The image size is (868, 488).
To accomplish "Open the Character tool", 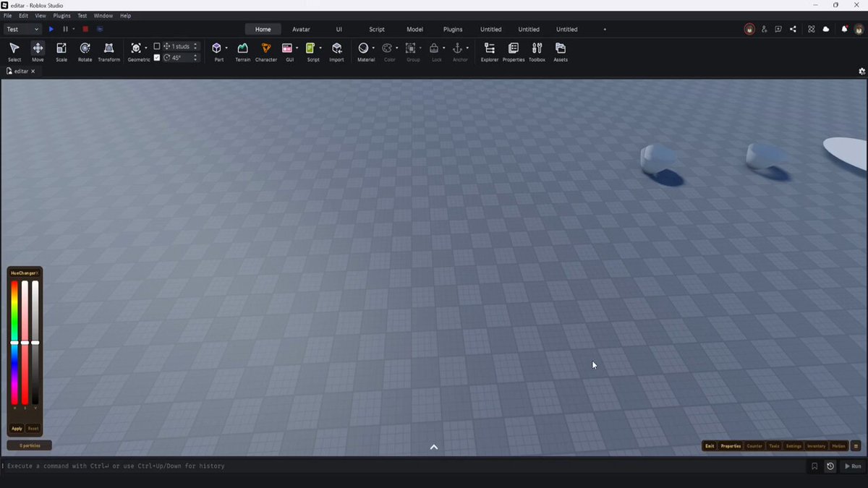I will [x=266, y=51].
